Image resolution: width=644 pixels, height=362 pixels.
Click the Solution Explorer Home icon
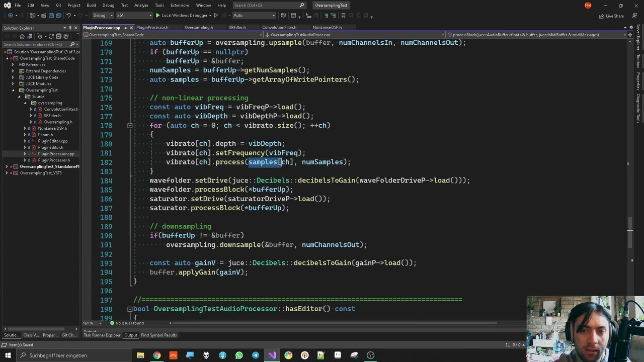22,36
